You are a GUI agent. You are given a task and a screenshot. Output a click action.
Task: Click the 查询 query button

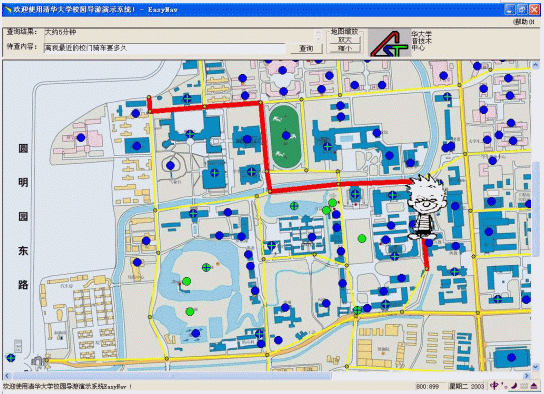tap(306, 49)
